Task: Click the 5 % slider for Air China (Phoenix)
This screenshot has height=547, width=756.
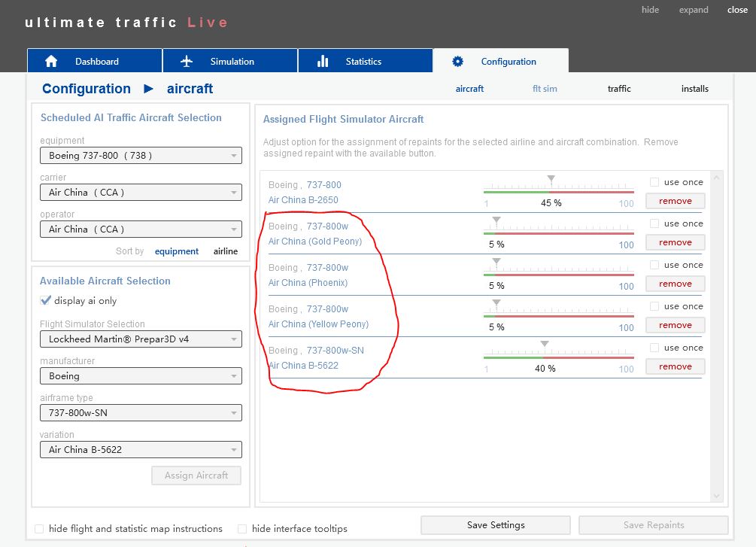Action: pyautogui.click(x=496, y=263)
